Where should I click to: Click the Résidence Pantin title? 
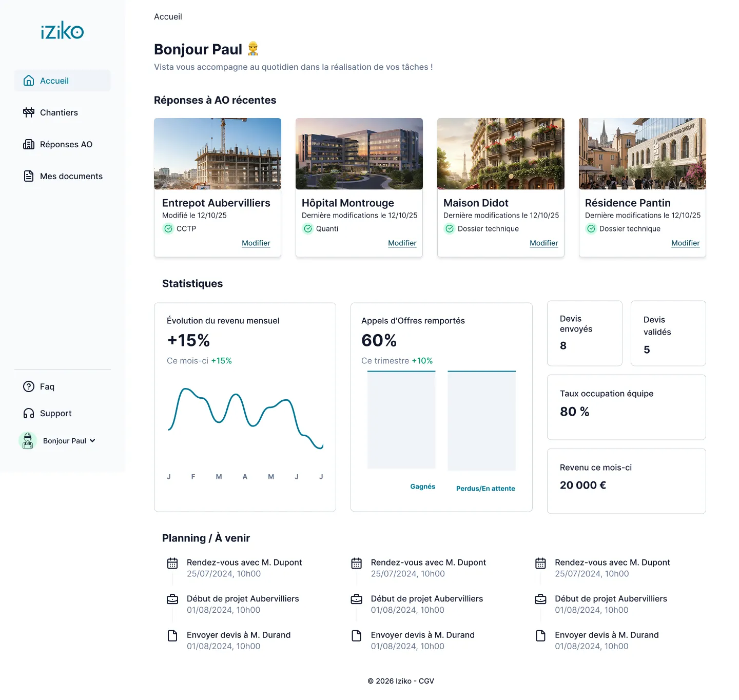628,203
